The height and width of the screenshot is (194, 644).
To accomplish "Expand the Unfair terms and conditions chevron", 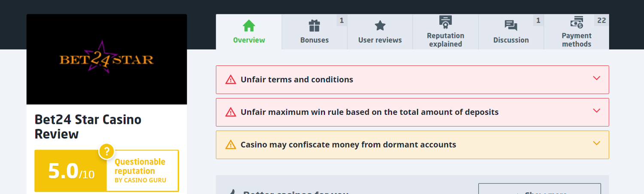I will (x=596, y=78).
